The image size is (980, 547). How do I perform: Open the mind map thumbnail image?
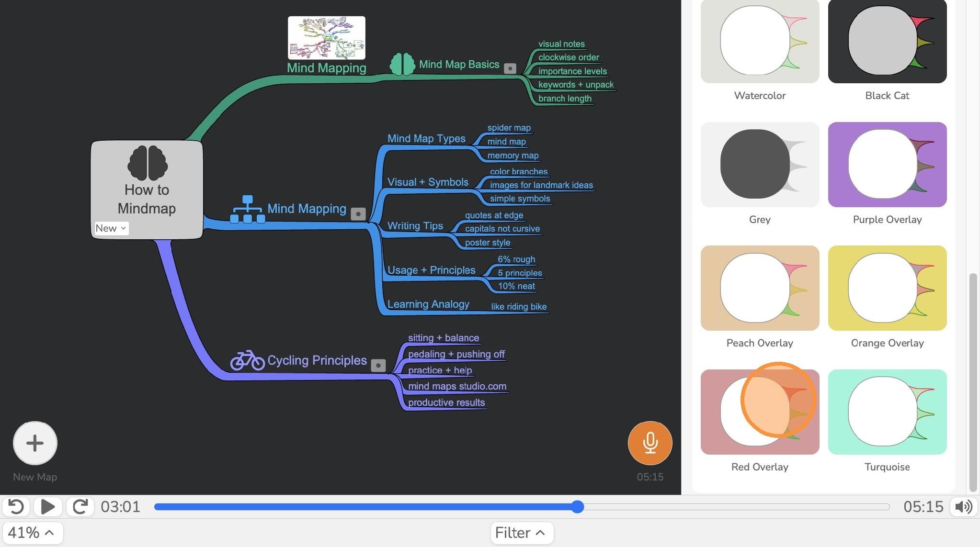[327, 38]
